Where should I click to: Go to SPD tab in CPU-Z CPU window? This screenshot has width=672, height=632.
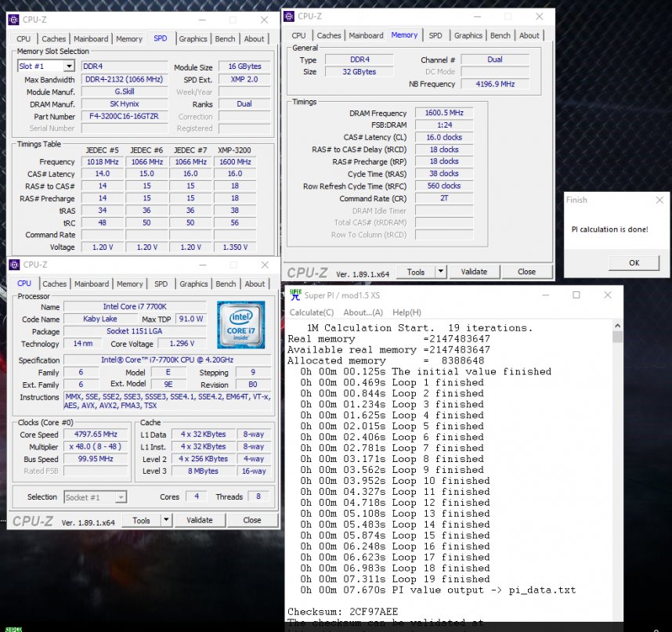161,284
